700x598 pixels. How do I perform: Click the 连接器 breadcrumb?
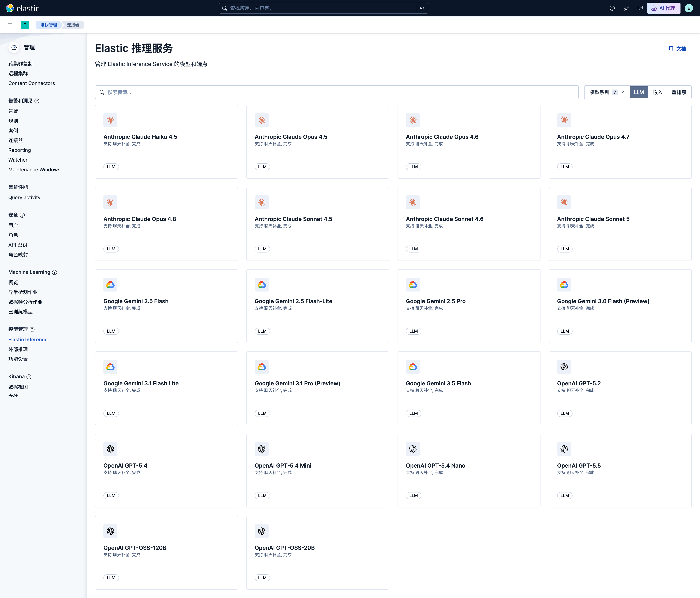[x=73, y=25]
